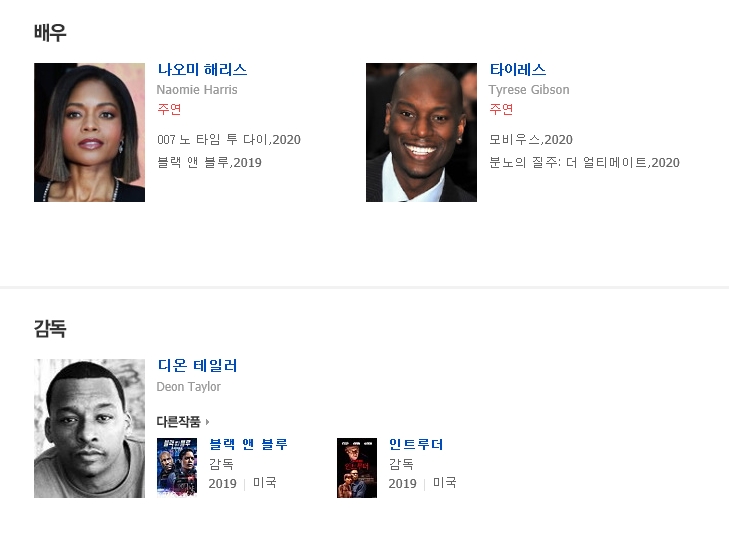This screenshot has height=543, width=729.
Task: Select the English name Deon Taylor
Action: (x=189, y=387)
